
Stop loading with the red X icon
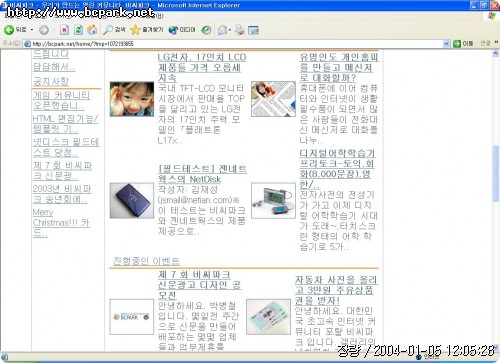pos(64,30)
